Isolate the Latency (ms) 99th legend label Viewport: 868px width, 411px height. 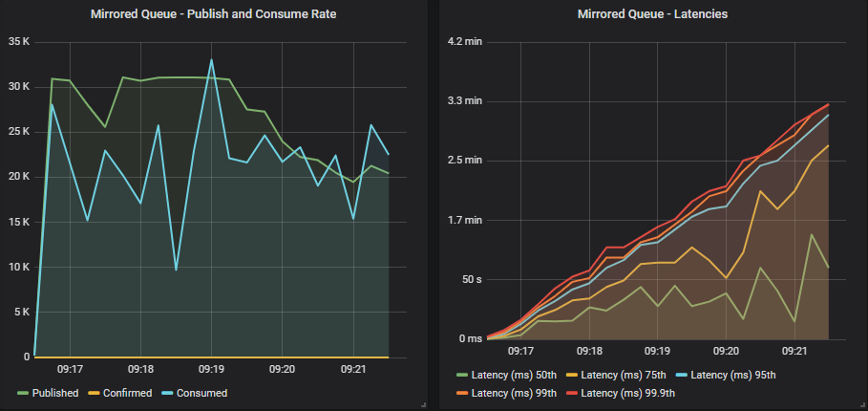tap(512, 393)
